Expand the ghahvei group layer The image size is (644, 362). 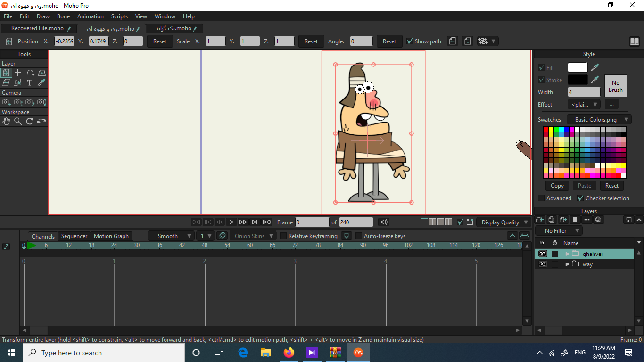coord(567,254)
